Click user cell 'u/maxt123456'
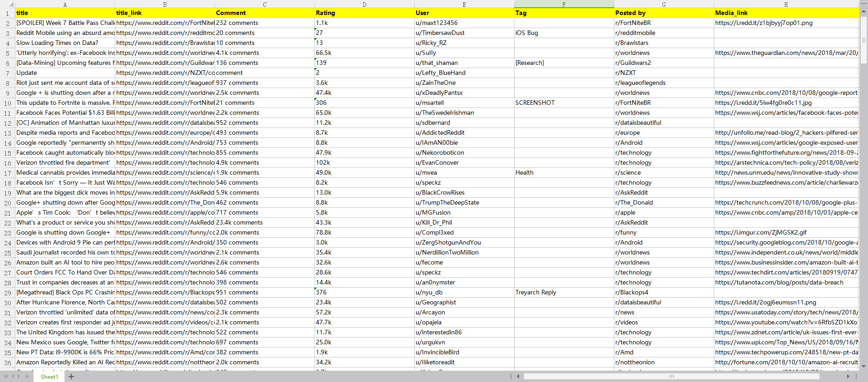868x382 pixels. click(464, 23)
